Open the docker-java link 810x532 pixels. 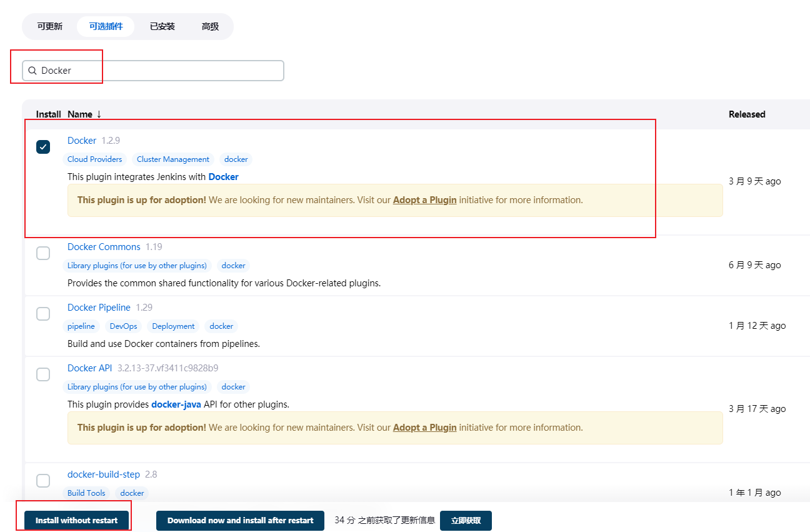pyautogui.click(x=176, y=404)
